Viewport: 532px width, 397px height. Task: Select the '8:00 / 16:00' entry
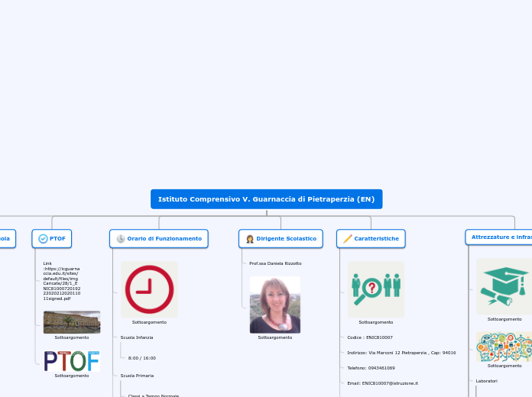tap(142, 358)
